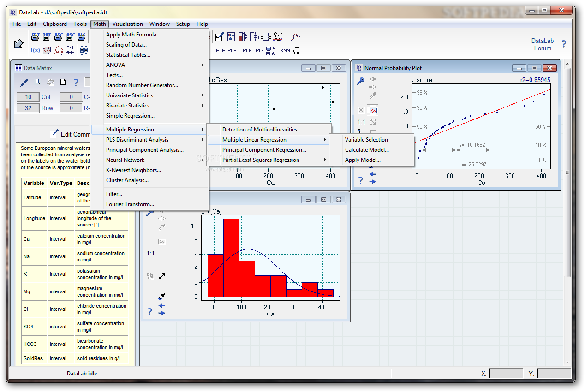Click the blue right arrow in Normal Probability Plot
The width and height of the screenshot is (585, 392).
tap(373, 182)
